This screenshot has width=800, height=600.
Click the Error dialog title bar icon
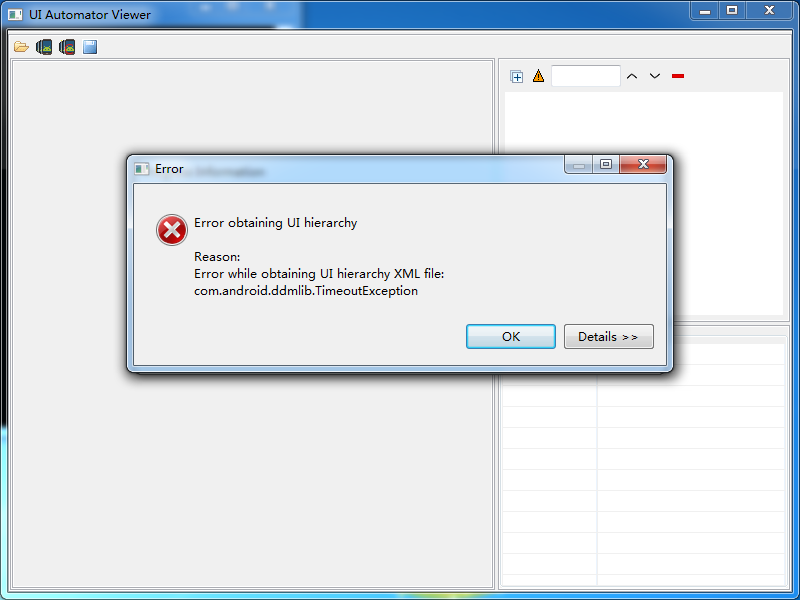tap(141, 169)
